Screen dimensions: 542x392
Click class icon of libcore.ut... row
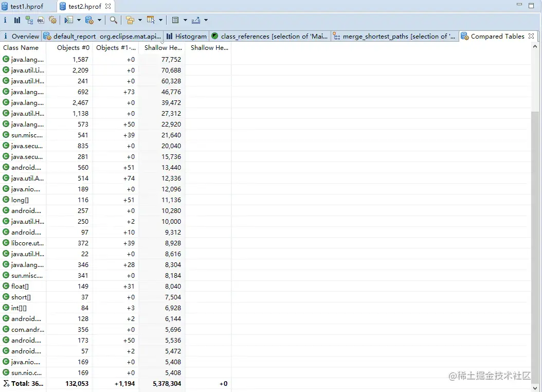tap(6, 243)
